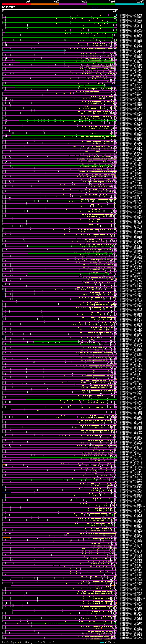The image size is (146, 644).
Task: Click the UniRef100_Q41071 entry
Action: [131, 399]
